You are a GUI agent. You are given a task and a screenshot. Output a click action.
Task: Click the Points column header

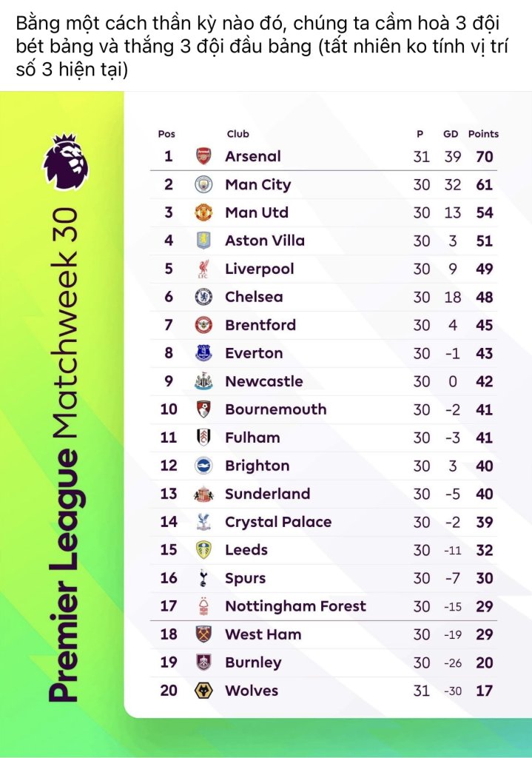click(483, 134)
